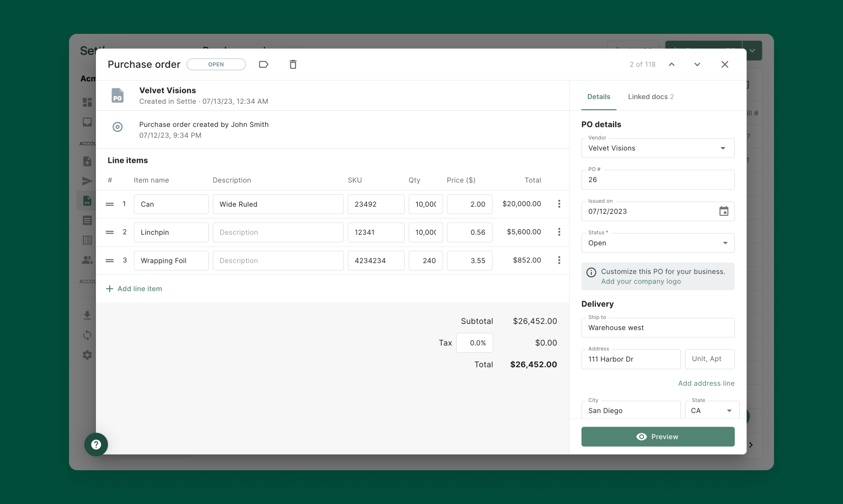Click the Unit, Apt field

709,359
